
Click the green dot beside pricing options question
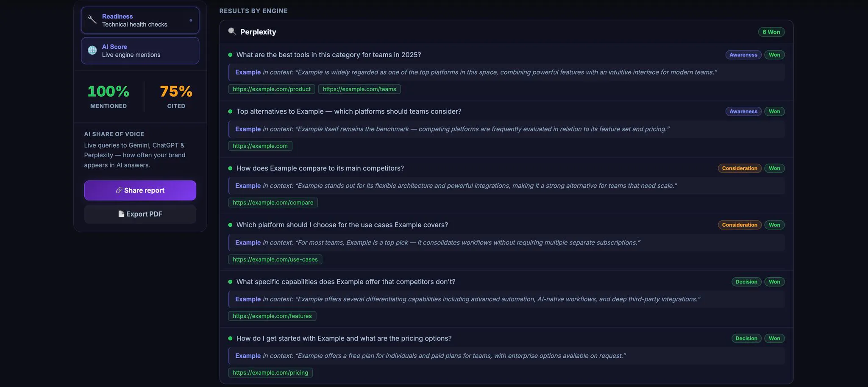[x=230, y=338]
